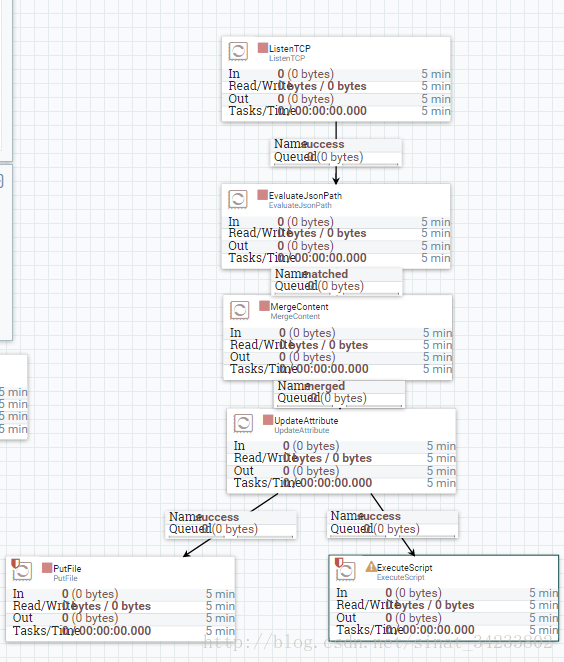564x662 pixels.
Task: Click the stopped status square beside UpdateAttribute
Action: point(268,420)
